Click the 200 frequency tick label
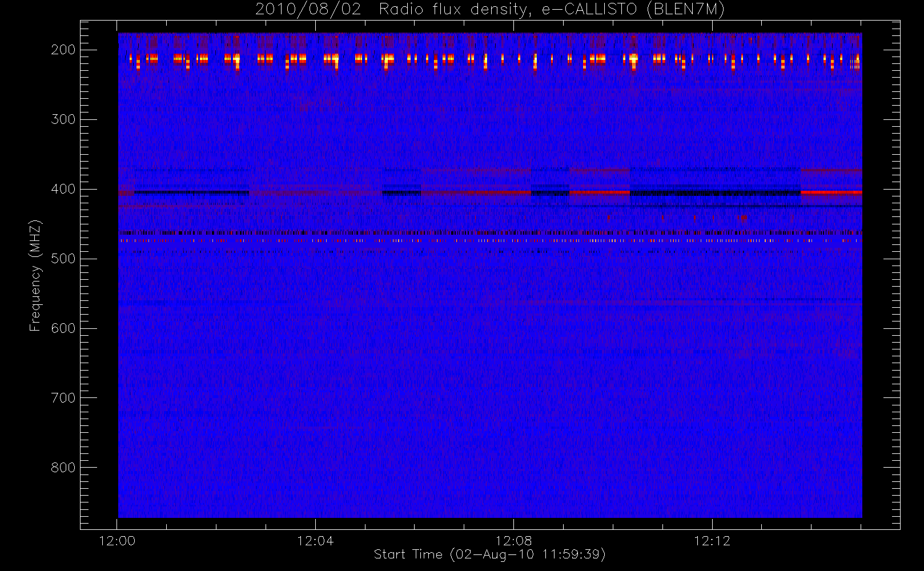 tap(63, 50)
